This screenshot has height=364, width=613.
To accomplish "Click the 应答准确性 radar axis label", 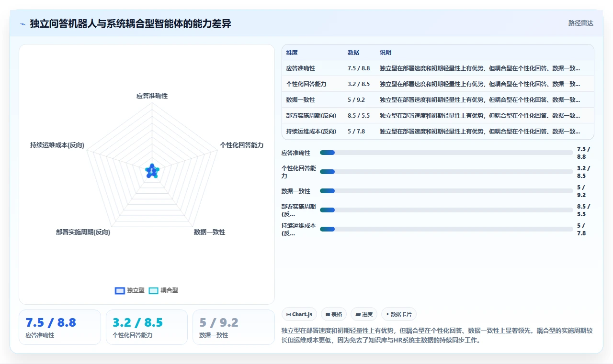I will [x=152, y=96].
